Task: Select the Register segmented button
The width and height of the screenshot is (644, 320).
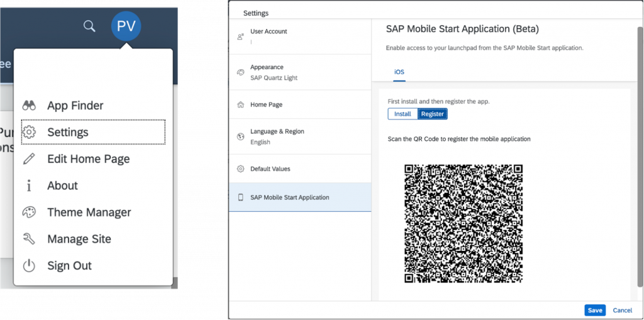Action: (x=433, y=114)
